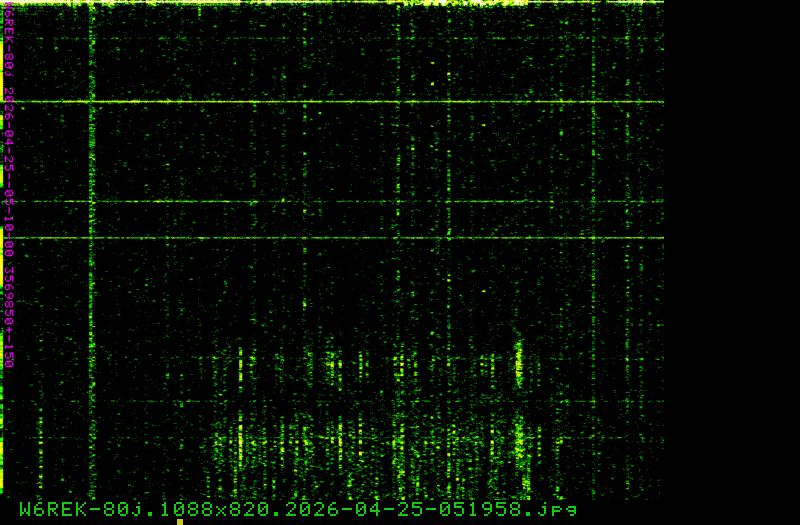Click the brightest yellow burst in lower signal cluster
Screen dimensions: 800x525
[520, 442]
